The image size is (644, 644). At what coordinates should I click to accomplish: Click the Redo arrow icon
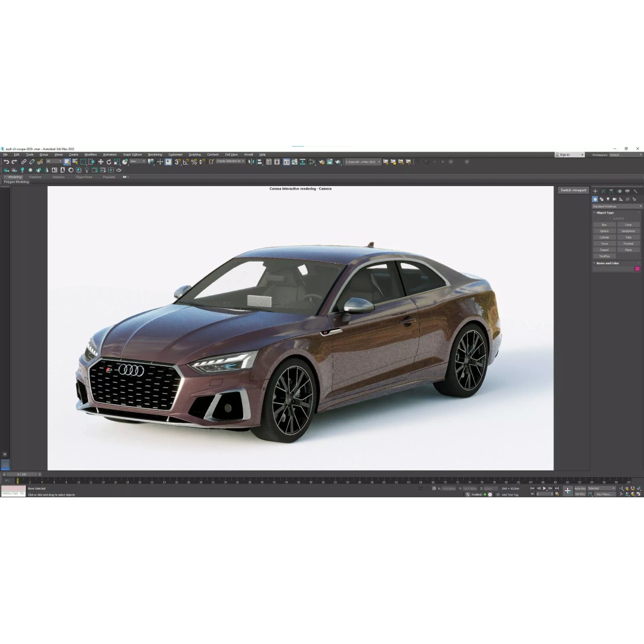pyautogui.click(x=14, y=162)
